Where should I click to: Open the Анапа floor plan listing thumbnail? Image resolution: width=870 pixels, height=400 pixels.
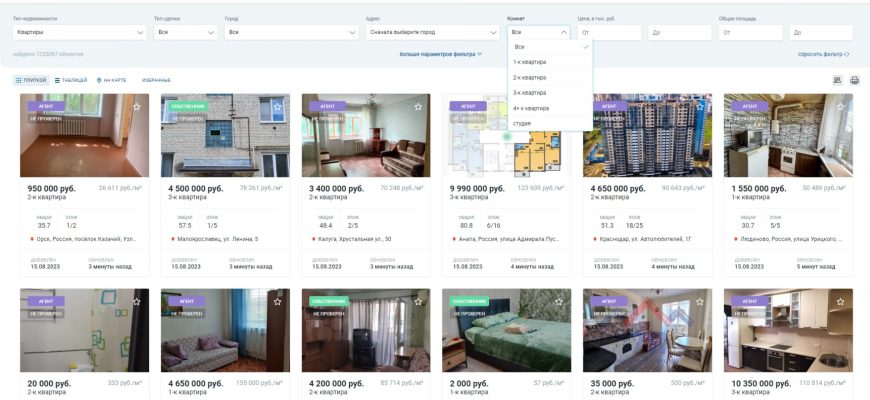pos(506,135)
